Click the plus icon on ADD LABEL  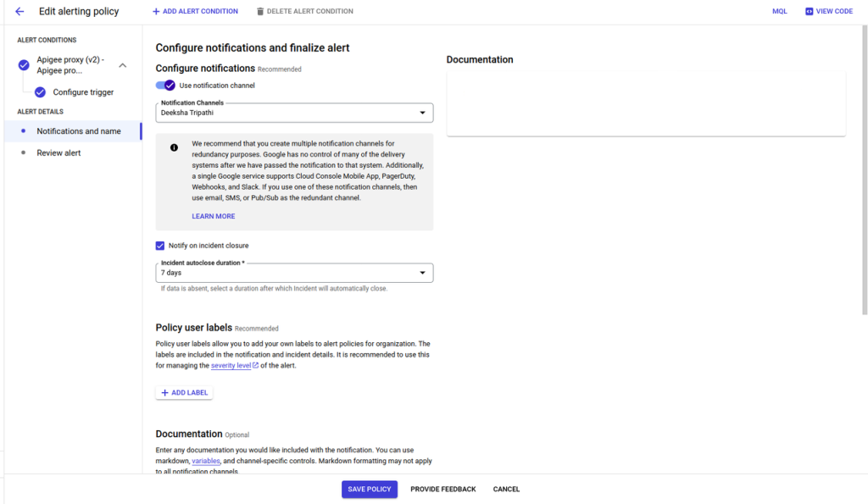coord(165,393)
